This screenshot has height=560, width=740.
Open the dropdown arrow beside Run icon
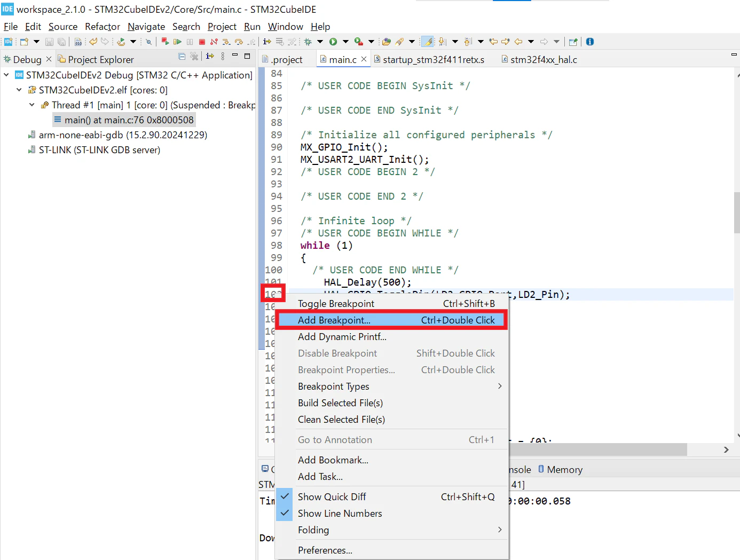(x=345, y=42)
